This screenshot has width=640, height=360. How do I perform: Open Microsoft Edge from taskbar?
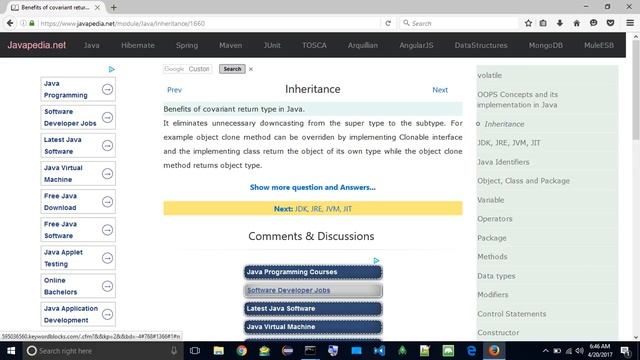[x=471, y=351]
